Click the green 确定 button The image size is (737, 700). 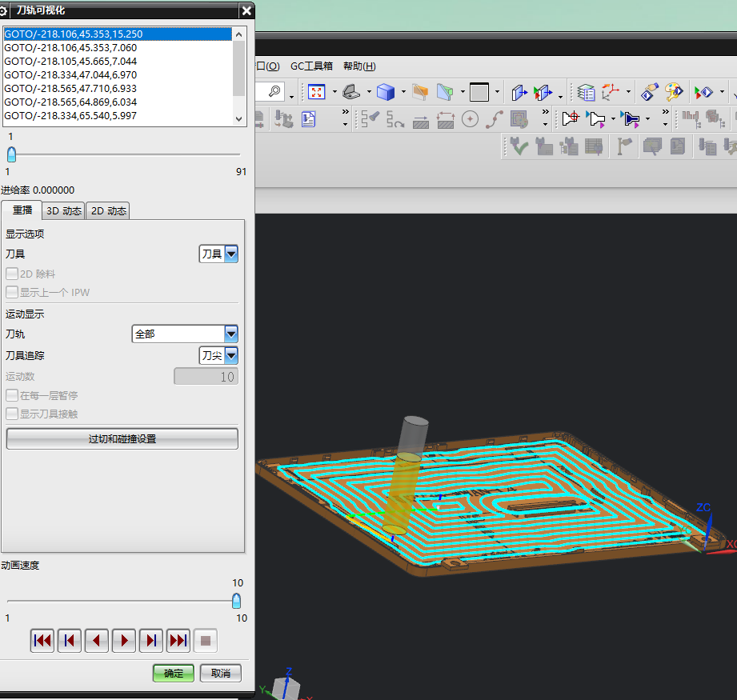pyautogui.click(x=174, y=674)
